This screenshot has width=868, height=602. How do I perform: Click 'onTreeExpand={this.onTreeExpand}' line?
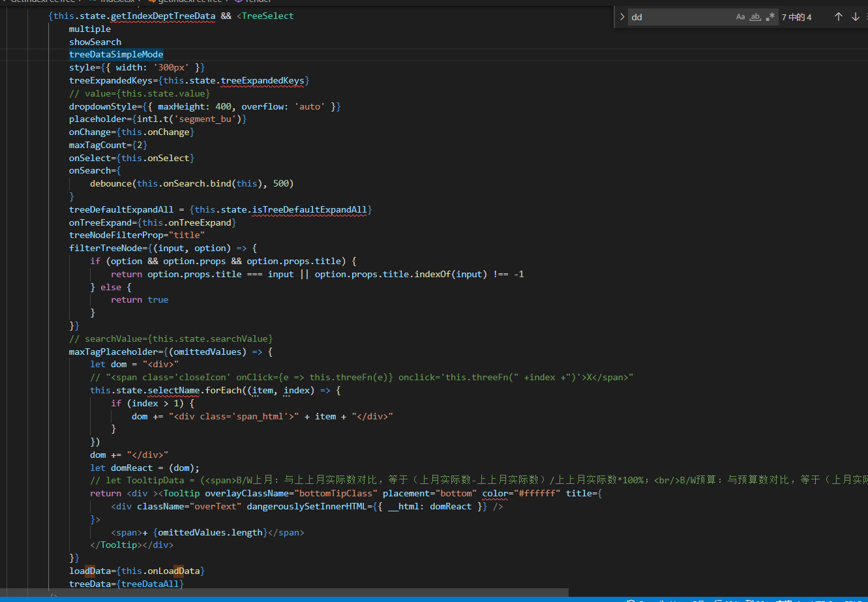pyautogui.click(x=153, y=222)
